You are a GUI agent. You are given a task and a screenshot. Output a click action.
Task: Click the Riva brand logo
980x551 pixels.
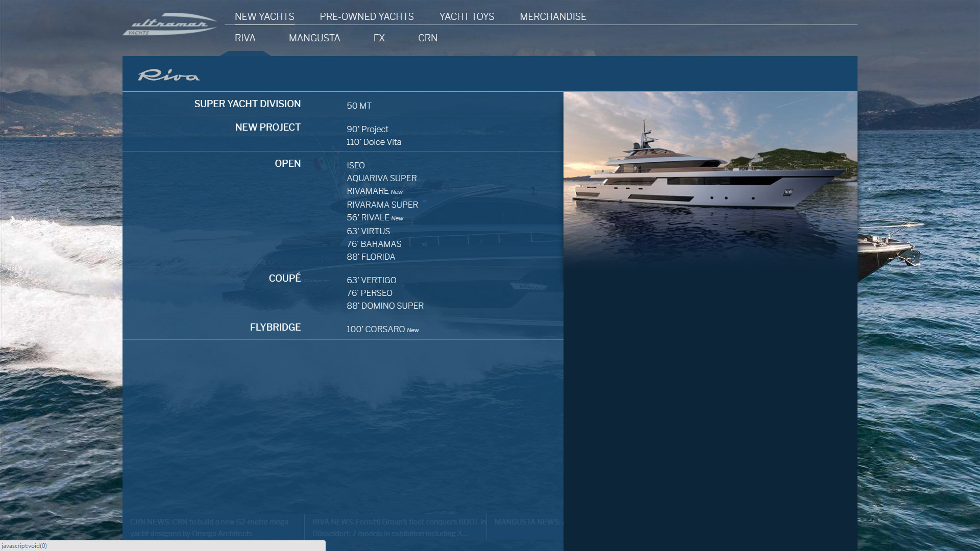pyautogui.click(x=169, y=76)
